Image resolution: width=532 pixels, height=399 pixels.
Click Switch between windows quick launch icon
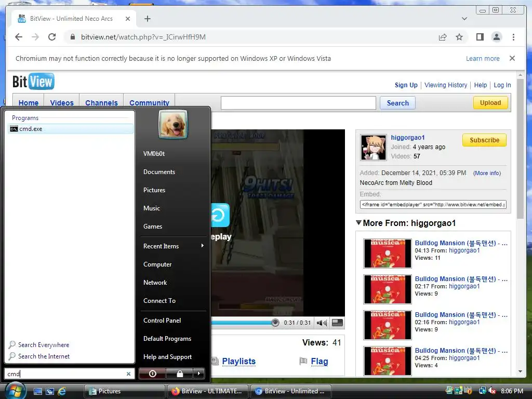[x=50, y=391]
